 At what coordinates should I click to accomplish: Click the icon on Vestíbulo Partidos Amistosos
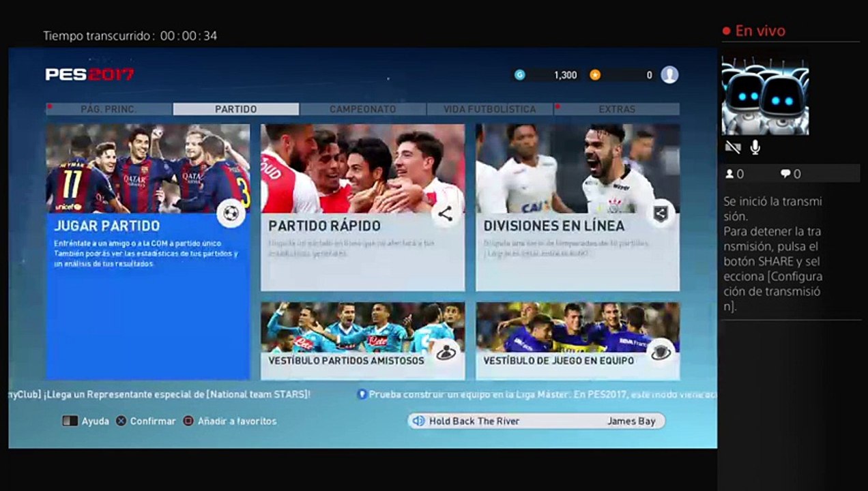[x=446, y=352]
